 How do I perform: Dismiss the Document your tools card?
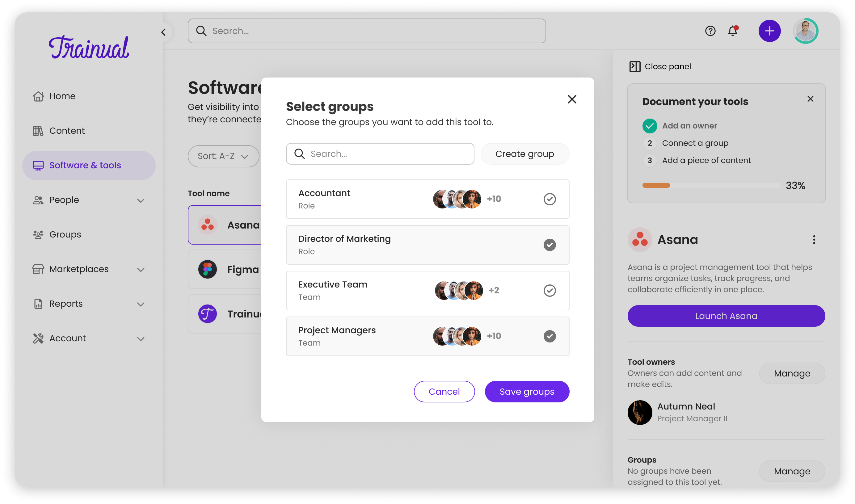[x=810, y=99]
